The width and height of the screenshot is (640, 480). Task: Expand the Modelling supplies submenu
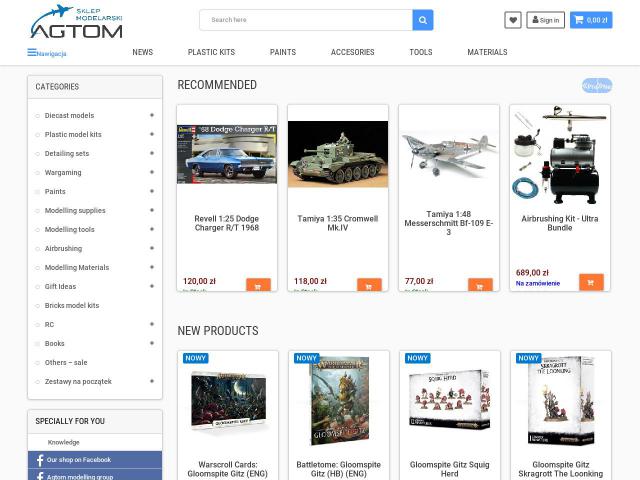(x=152, y=210)
